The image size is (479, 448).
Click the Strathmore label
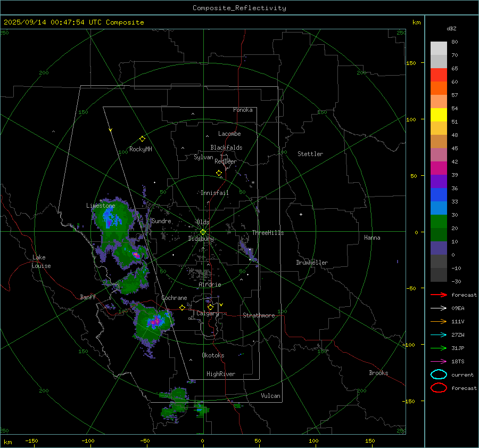tap(259, 315)
